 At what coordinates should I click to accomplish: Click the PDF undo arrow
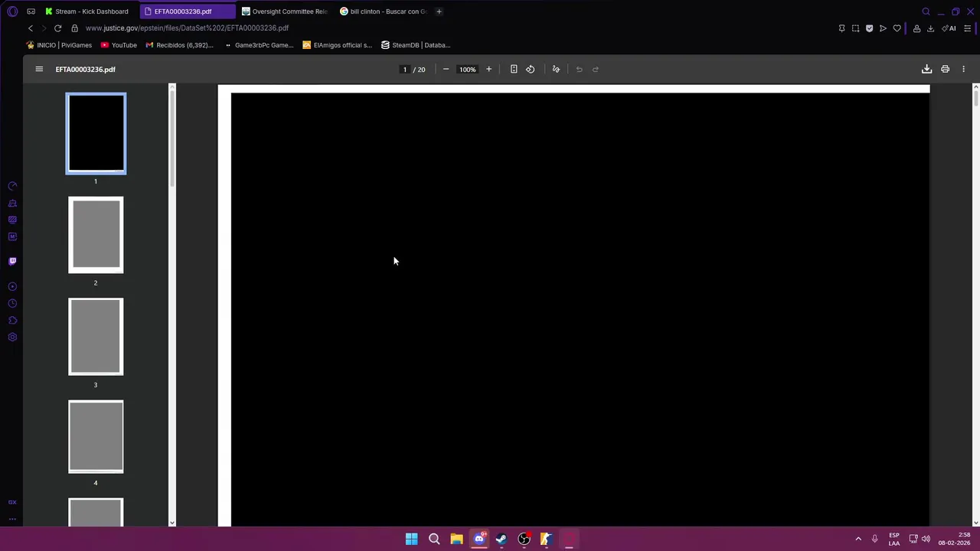coord(579,69)
